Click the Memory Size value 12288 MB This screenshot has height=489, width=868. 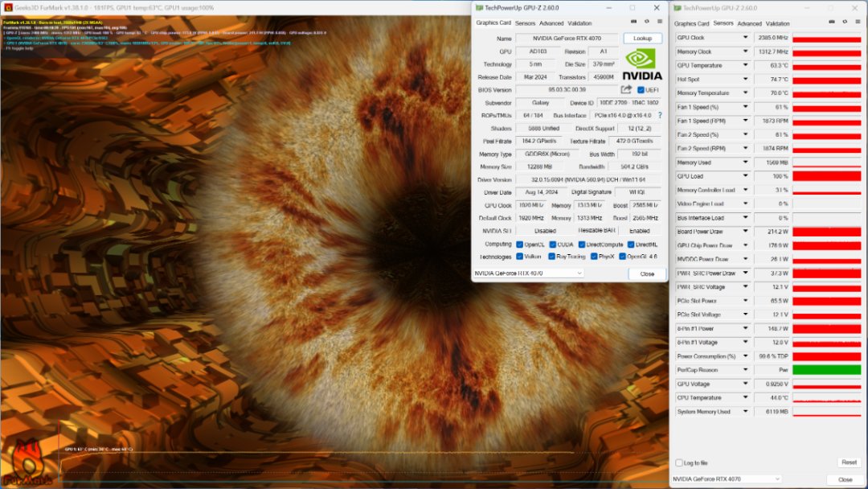point(539,166)
